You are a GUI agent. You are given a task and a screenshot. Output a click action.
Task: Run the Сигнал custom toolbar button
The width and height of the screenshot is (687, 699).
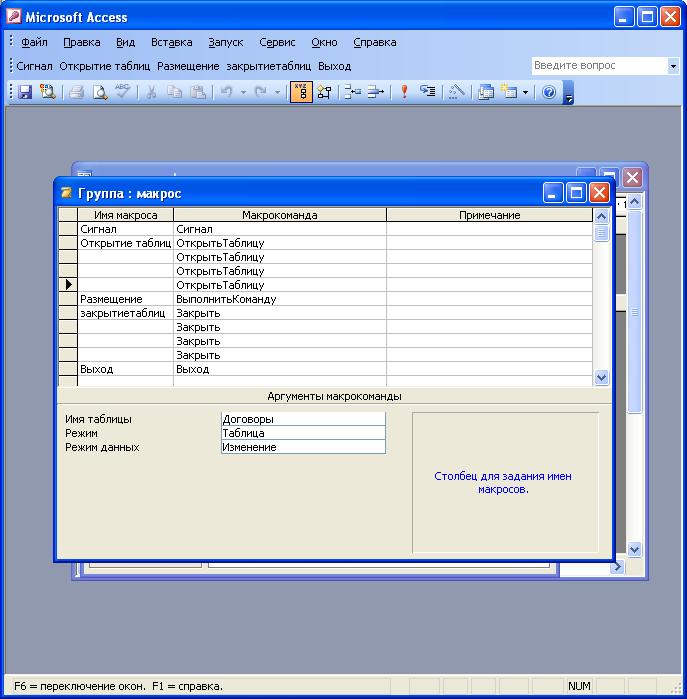(34, 66)
